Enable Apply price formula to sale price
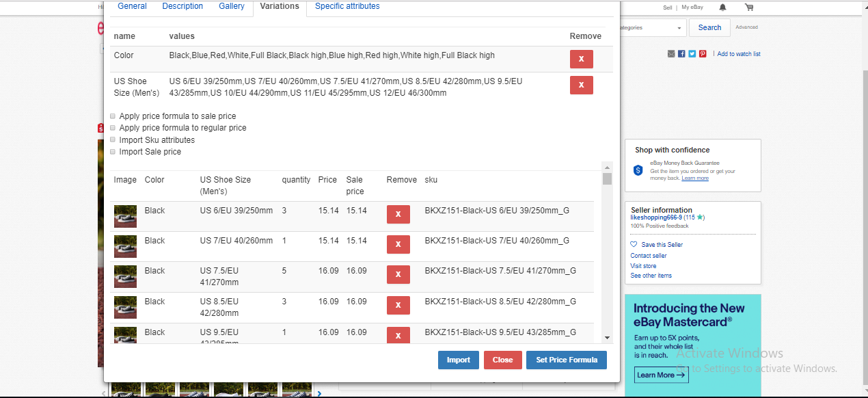 coord(113,116)
